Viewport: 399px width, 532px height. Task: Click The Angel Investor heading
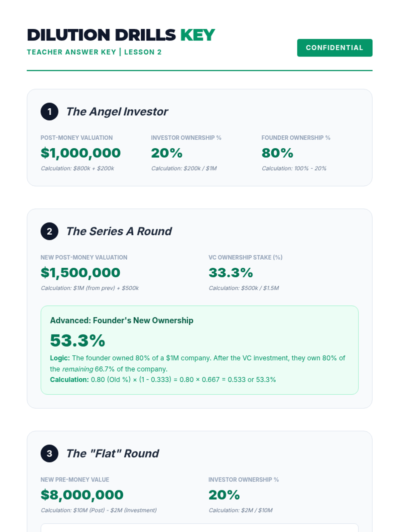[x=117, y=112]
